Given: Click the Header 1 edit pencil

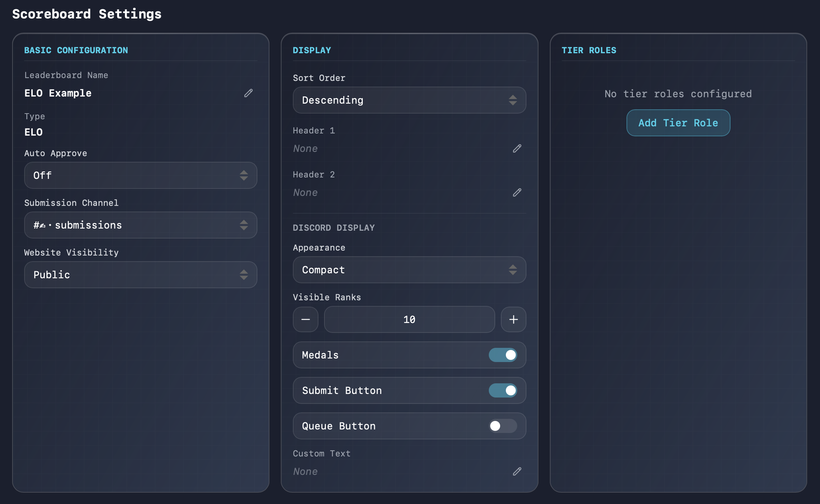Looking at the screenshot, I should coord(517,148).
